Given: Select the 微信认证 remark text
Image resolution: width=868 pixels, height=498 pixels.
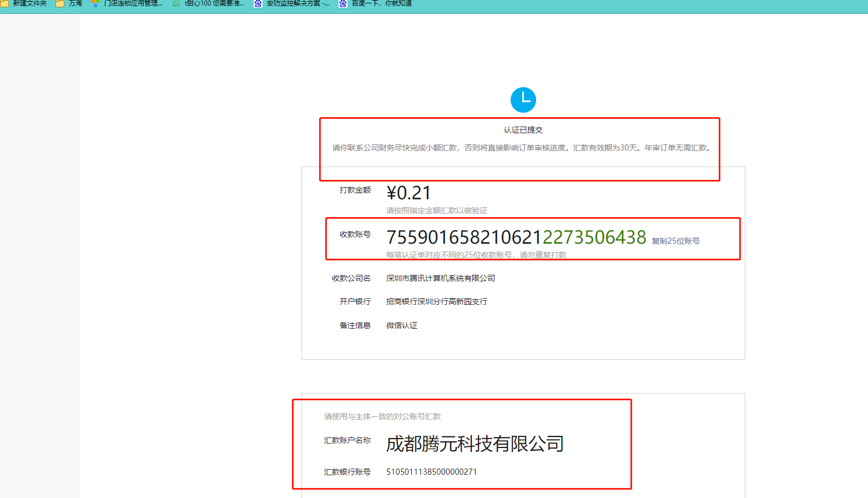Looking at the screenshot, I should pyautogui.click(x=402, y=325).
